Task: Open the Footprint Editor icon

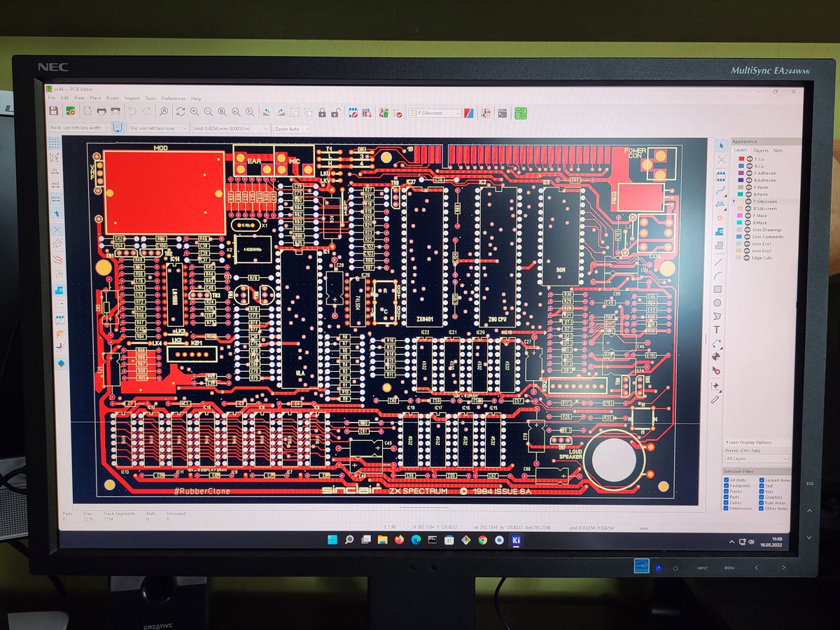Action: click(353, 113)
